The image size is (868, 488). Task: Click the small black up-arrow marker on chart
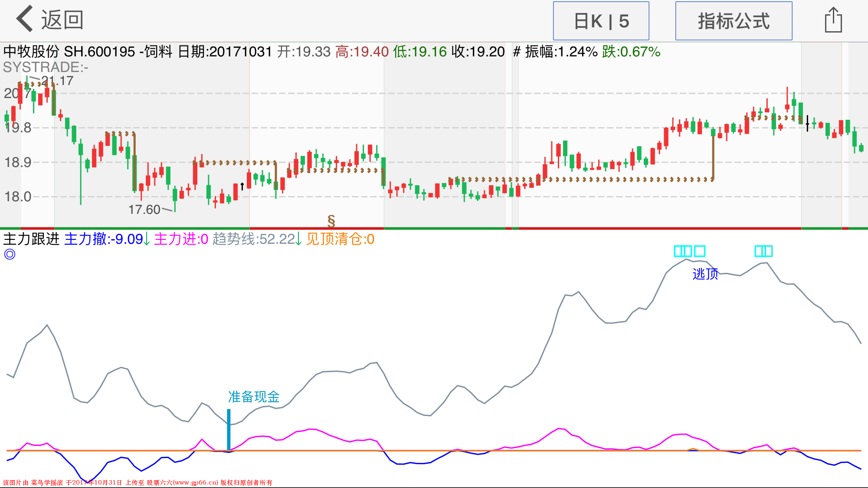[242, 186]
